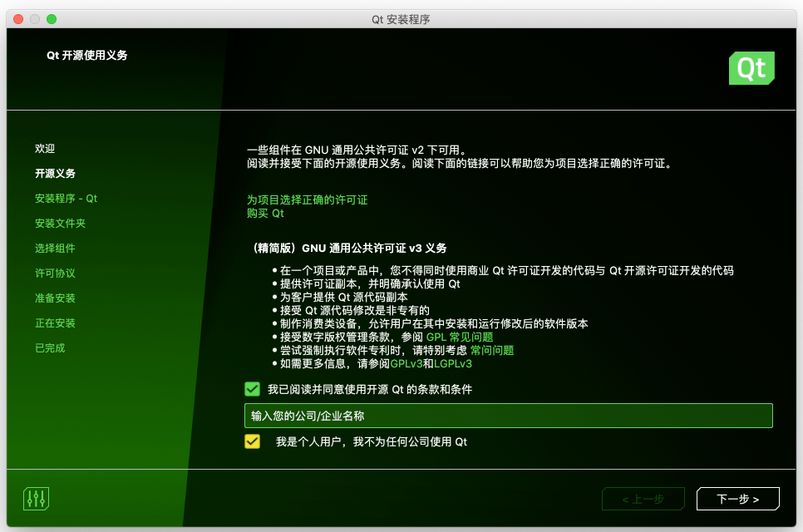The image size is (803, 532).
Task: Open the 为项目选择正确的许可证 link
Action: [x=308, y=199]
